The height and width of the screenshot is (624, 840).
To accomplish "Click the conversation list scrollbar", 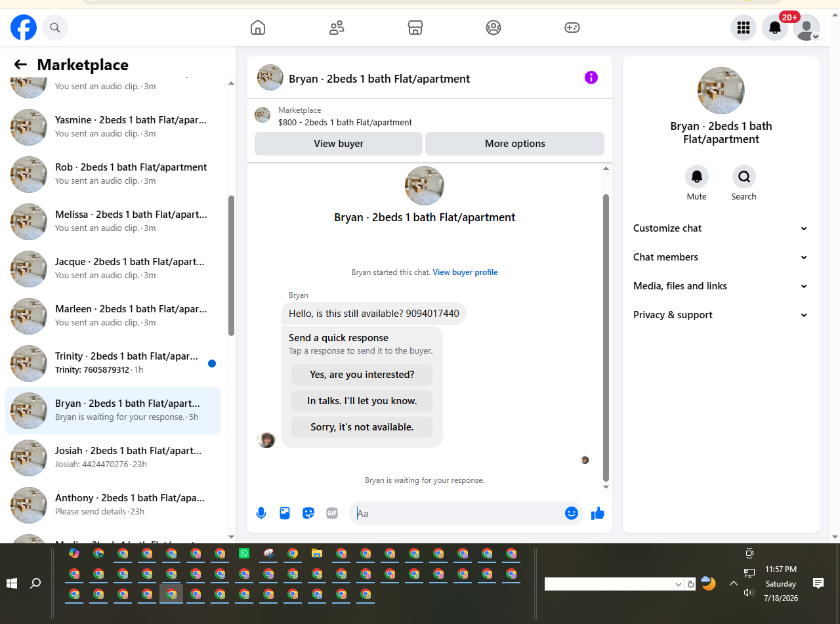I will click(x=231, y=266).
